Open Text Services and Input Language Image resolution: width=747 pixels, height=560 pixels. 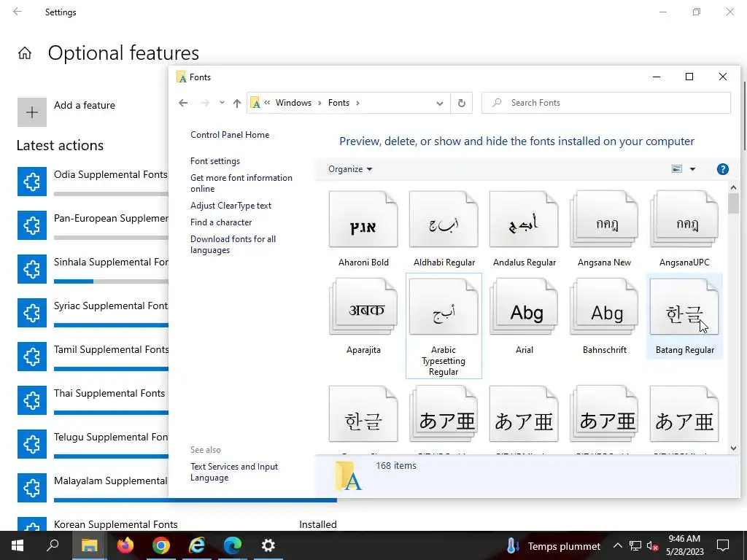(234, 472)
